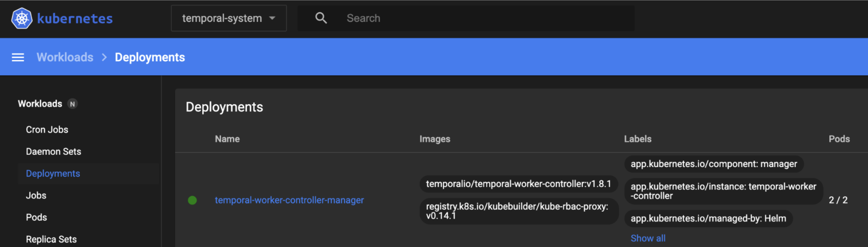Click the breadcrumb chevron separator icon
Screen dimensions: 868x247
(104, 57)
